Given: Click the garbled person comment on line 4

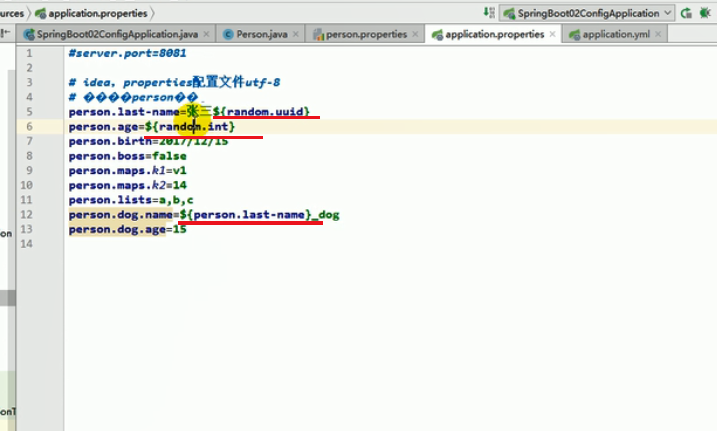Looking at the screenshot, I should (133, 97).
